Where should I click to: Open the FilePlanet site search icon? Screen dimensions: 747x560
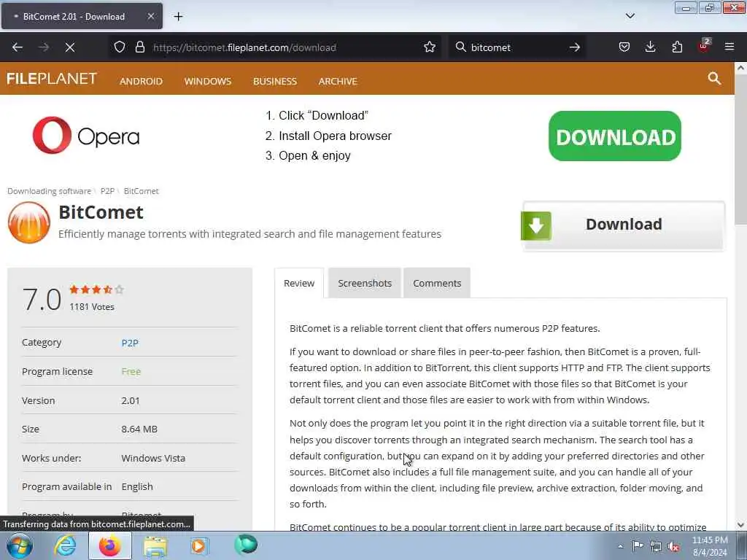coord(714,79)
